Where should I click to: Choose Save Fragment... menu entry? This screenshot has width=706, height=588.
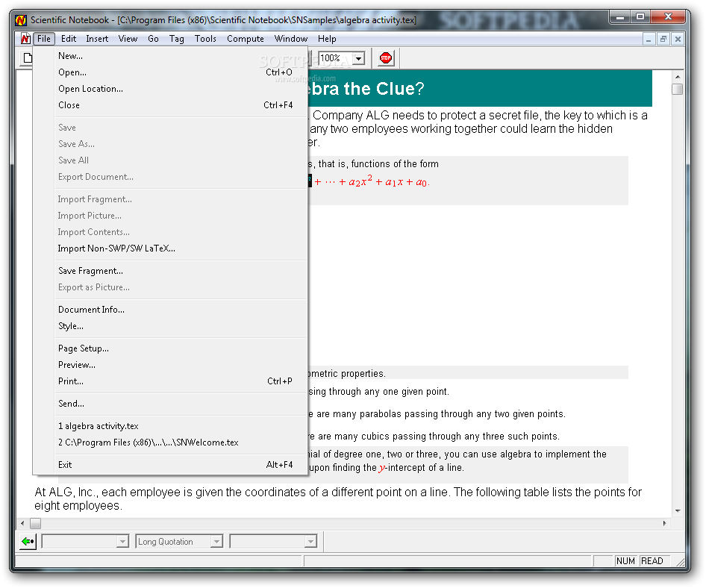click(171, 271)
